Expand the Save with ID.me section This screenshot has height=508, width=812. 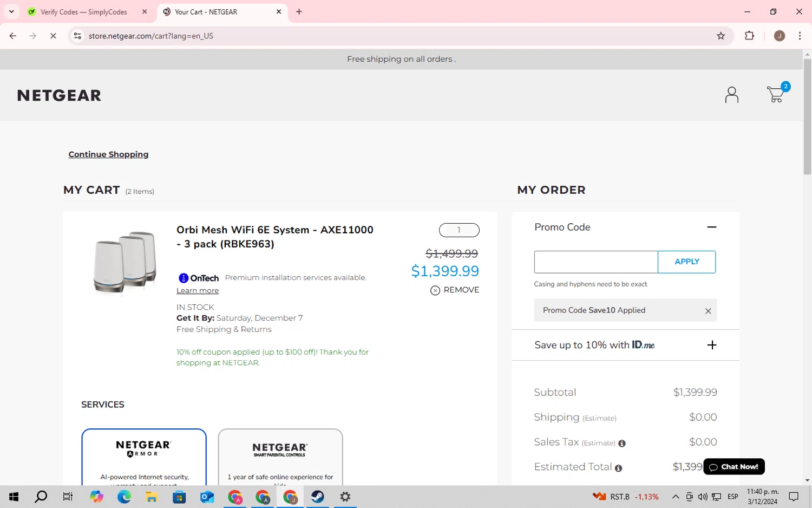coord(712,345)
